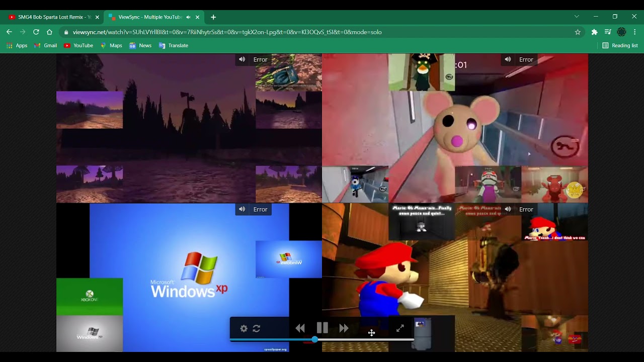
Task: Click the Error label on top-left video
Action: pos(260,59)
